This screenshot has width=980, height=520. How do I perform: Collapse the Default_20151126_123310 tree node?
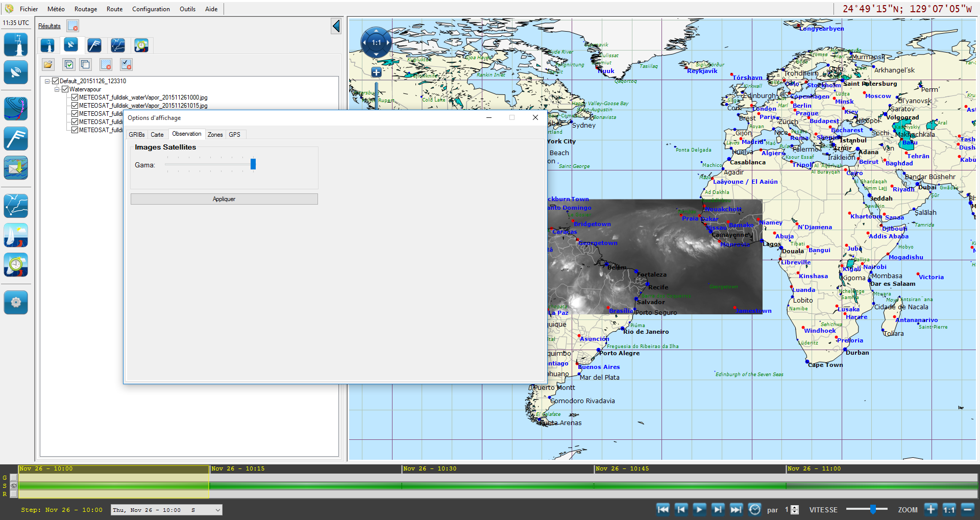click(47, 81)
